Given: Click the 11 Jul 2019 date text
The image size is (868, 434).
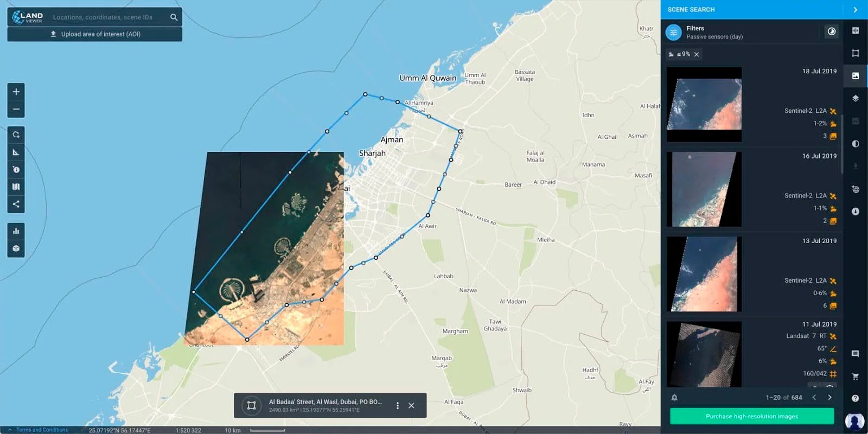Looking at the screenshot, I should coord(819,324).
